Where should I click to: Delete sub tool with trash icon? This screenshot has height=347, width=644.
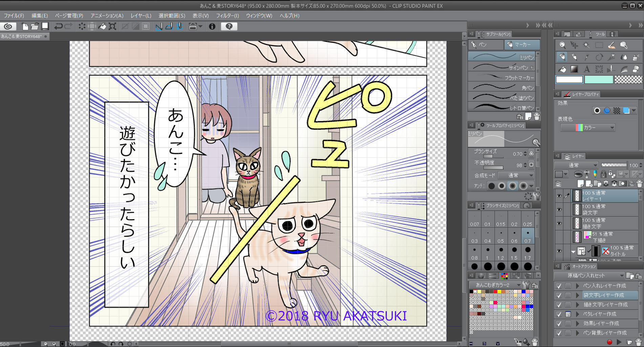tap(537, 117)
